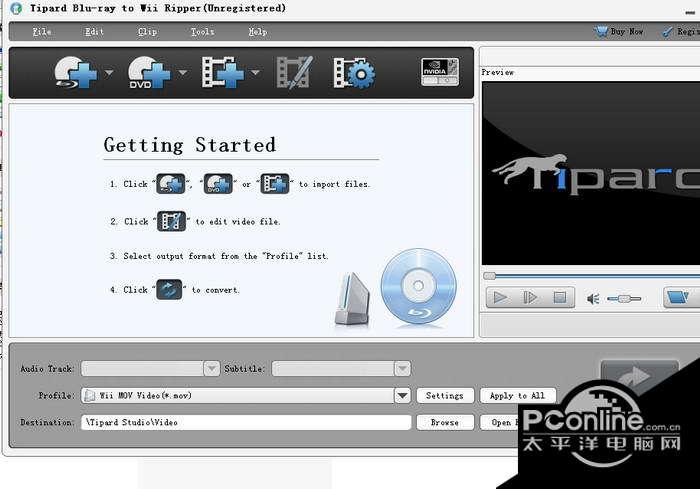Expand the Load DVD dropdown arrow
Viewport: 700px width, 489px height.
183,72
